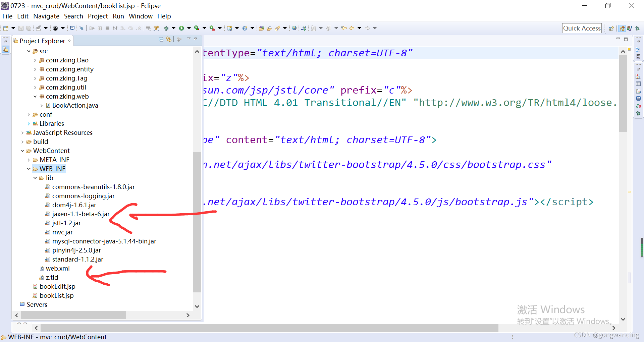This screenshot has height=342, width=644.
Task: Open Project Explorer View Menu triangle
Action: coord(189,39)
